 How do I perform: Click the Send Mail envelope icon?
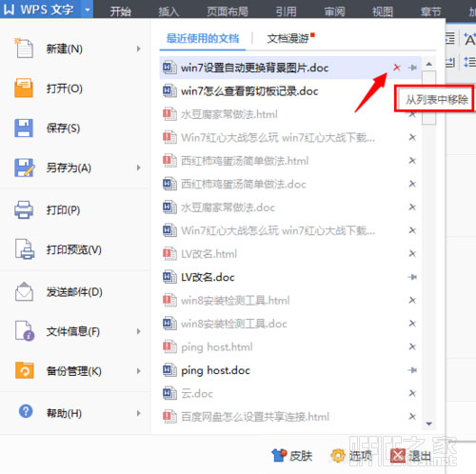[24, 291]
